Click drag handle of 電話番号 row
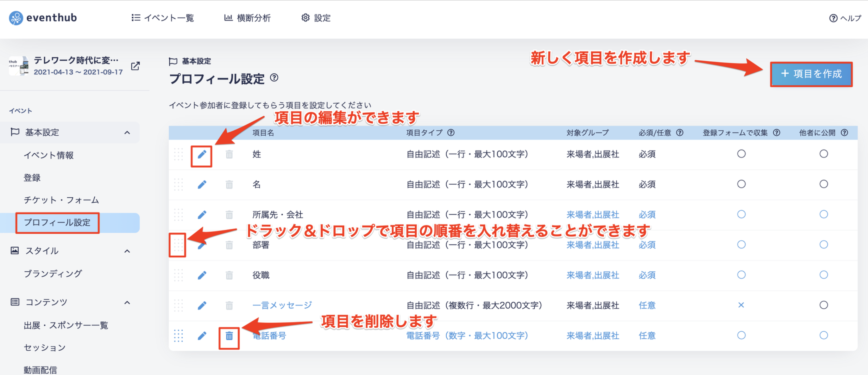The width and height of the screenshot is (868, 375). 178,336
